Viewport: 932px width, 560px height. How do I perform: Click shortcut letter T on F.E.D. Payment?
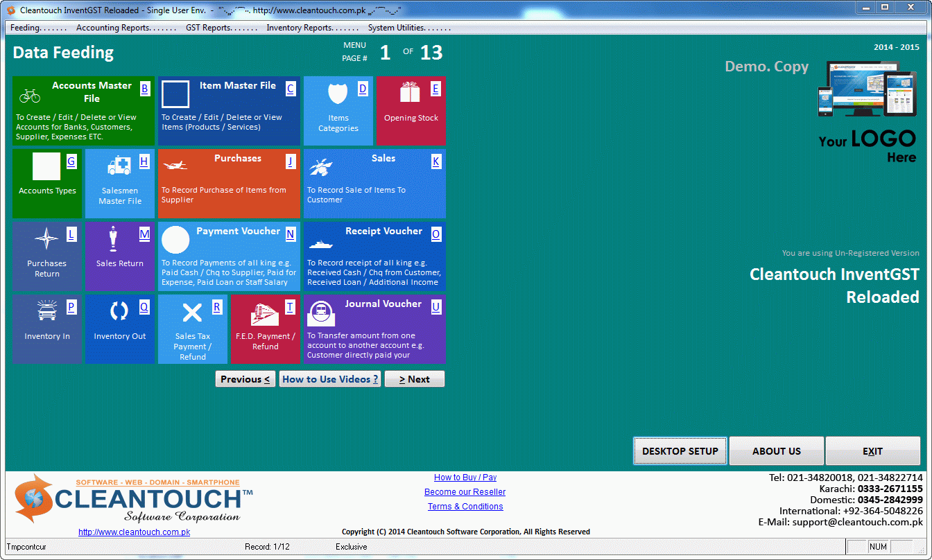pos(290,307)
